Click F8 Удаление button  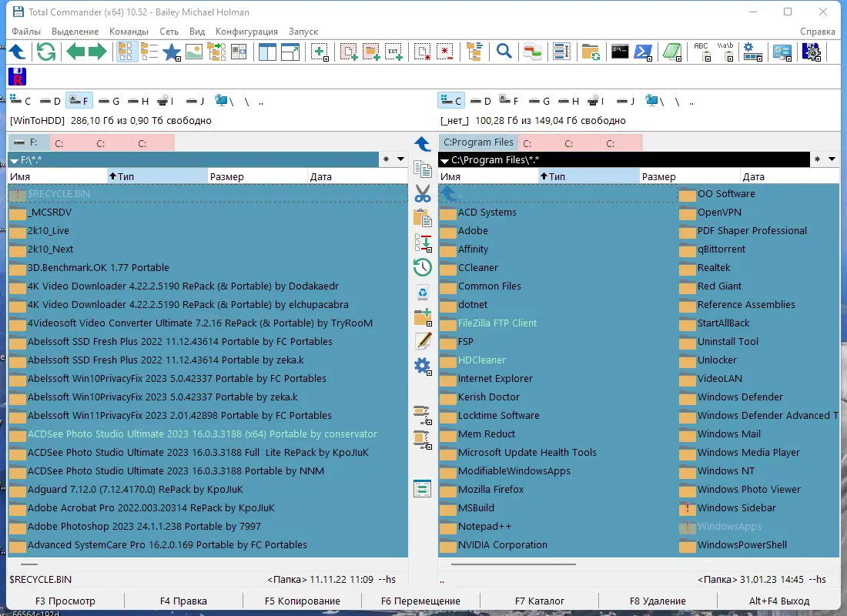[x=658, y=601]
